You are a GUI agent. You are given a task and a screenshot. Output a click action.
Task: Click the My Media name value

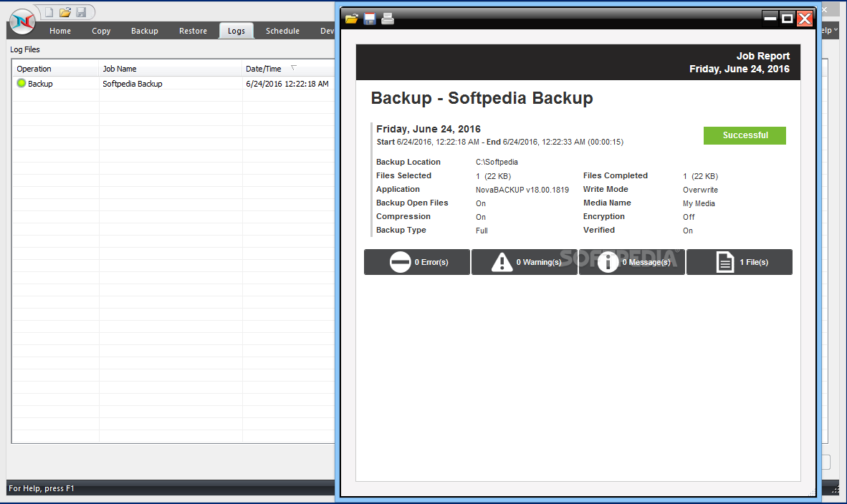tap(699, 203)
